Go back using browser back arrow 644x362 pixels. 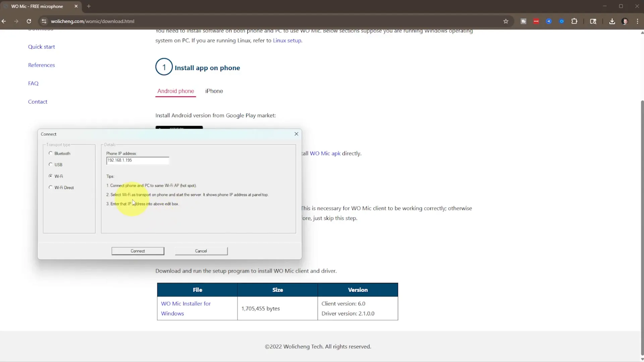(4, 21)
